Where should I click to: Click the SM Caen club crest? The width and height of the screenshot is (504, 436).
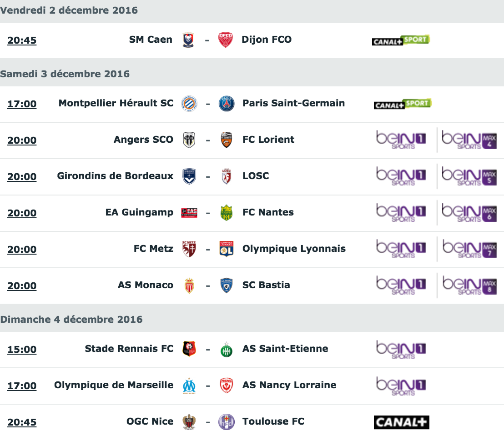188,40
